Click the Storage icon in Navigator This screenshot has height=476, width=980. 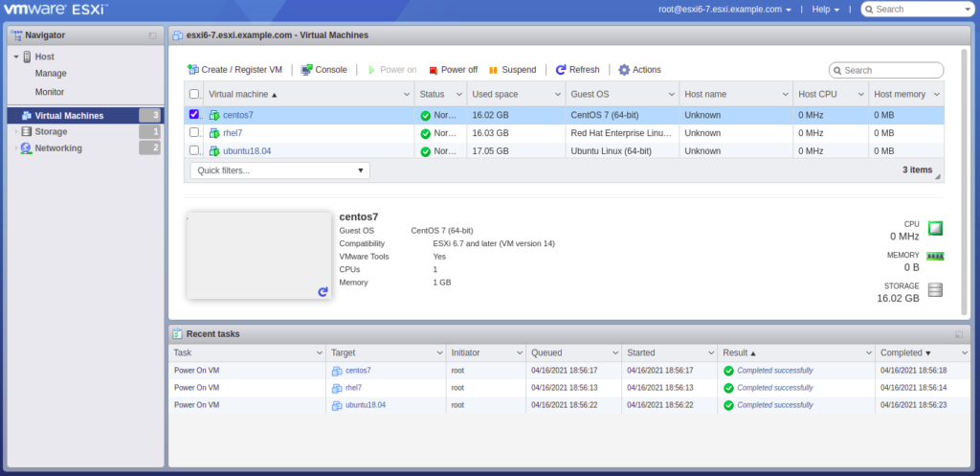(26, 131)
